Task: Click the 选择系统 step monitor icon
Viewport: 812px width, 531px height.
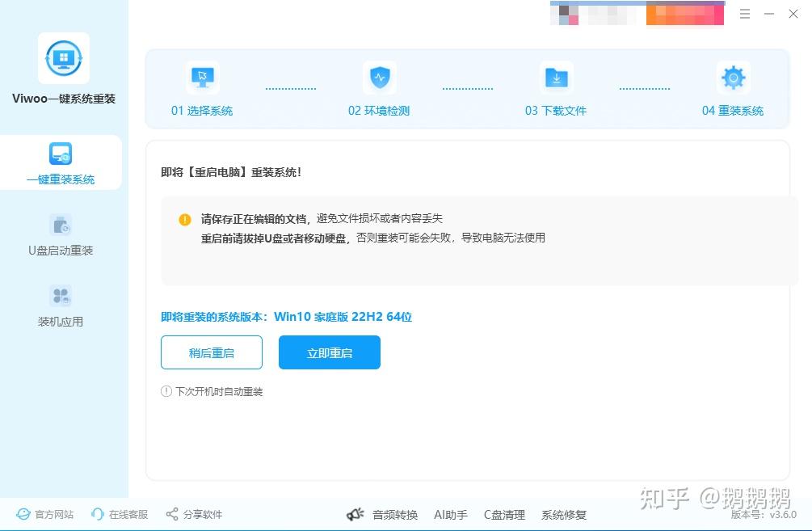Action: tap(202, 78)
